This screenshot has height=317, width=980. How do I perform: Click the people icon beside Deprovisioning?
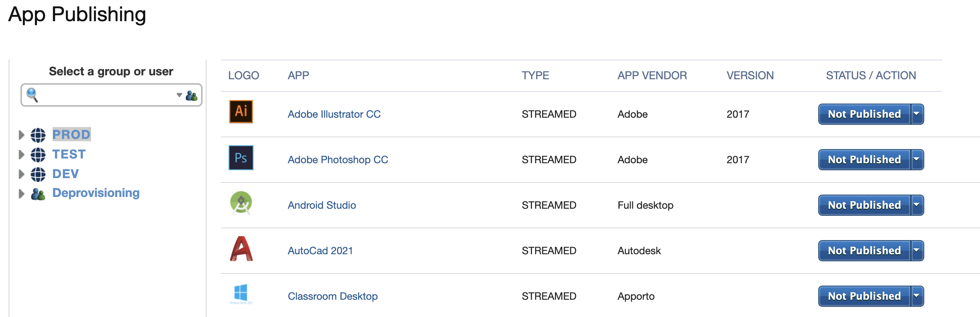[38, 194]
